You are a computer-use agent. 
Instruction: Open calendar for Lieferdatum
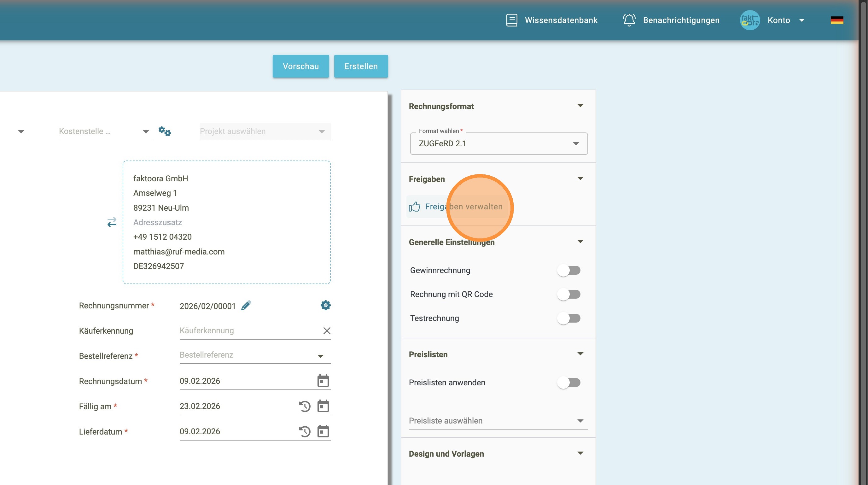[323, 431]
